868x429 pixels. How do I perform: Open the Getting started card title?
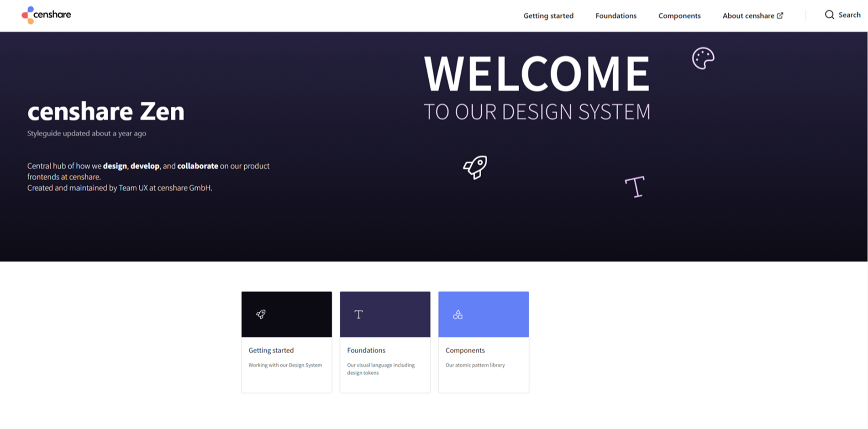coord(271,351)
